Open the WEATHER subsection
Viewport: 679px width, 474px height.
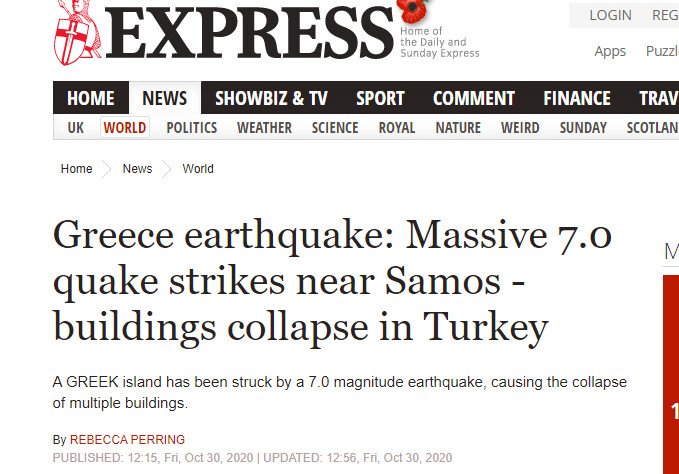click(264, 128)
